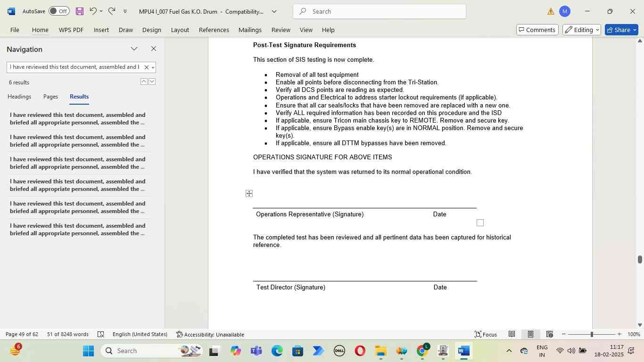Open the File menu
This screenshot has height=362, width=644.
pyautogui.click(x=15, y=30)
